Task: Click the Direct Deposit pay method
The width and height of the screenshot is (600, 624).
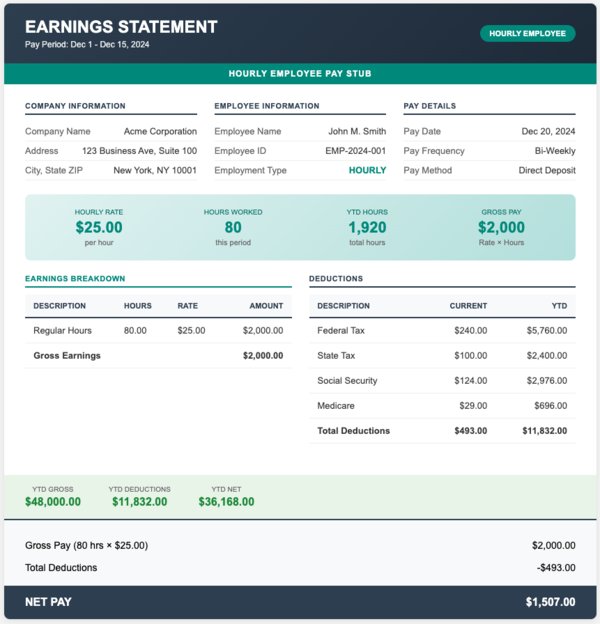Action: [x=547, y=170]
